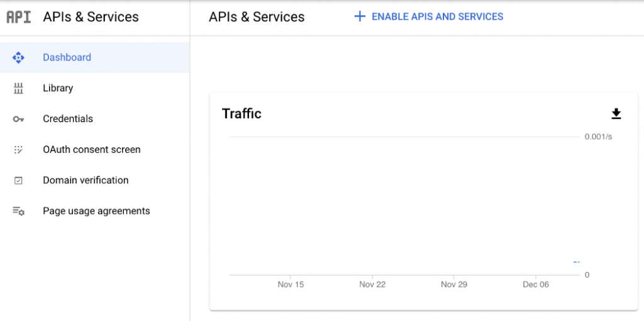Image resolution: width=644 pixels, height=321 pixels.
Task: Click the Library icon in the sidebar
Action: 18,89
